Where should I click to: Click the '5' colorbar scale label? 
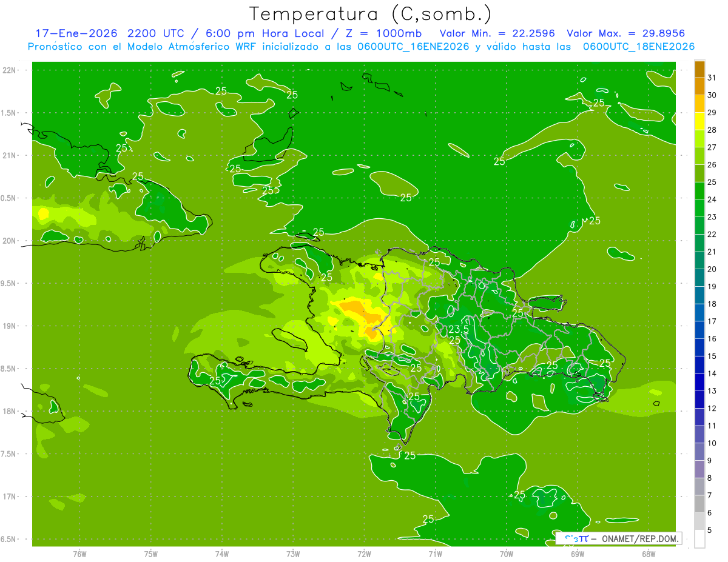pos(710,530)
